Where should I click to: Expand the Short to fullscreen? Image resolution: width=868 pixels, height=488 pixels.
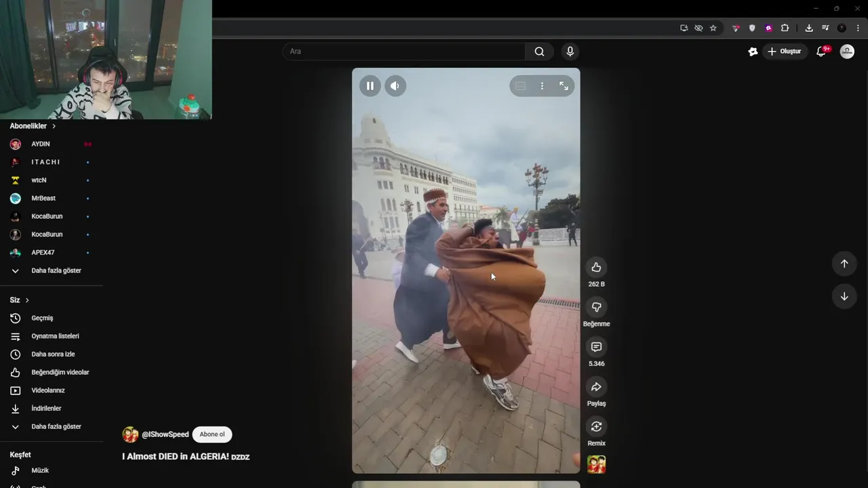[564, 86]
